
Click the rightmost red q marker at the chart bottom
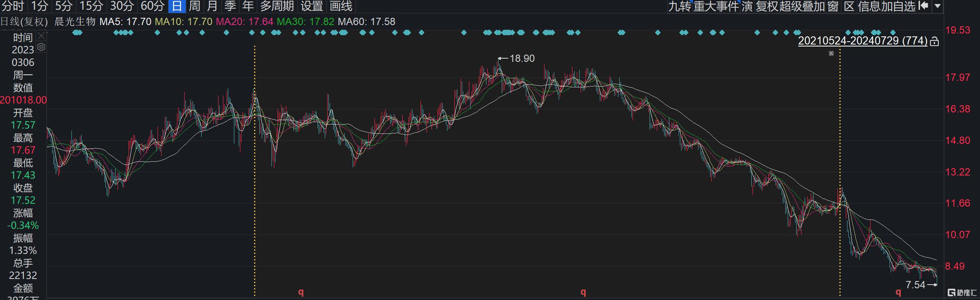tap(898, 292)
